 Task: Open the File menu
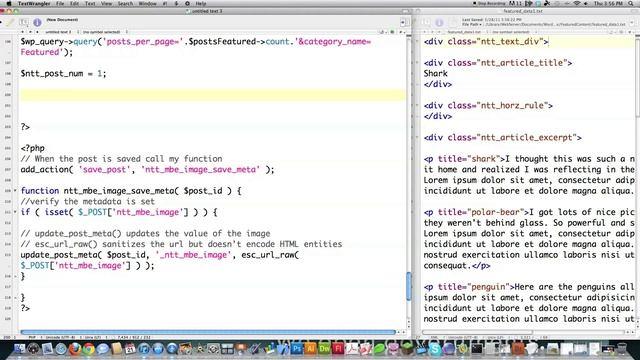pos(60,3)
